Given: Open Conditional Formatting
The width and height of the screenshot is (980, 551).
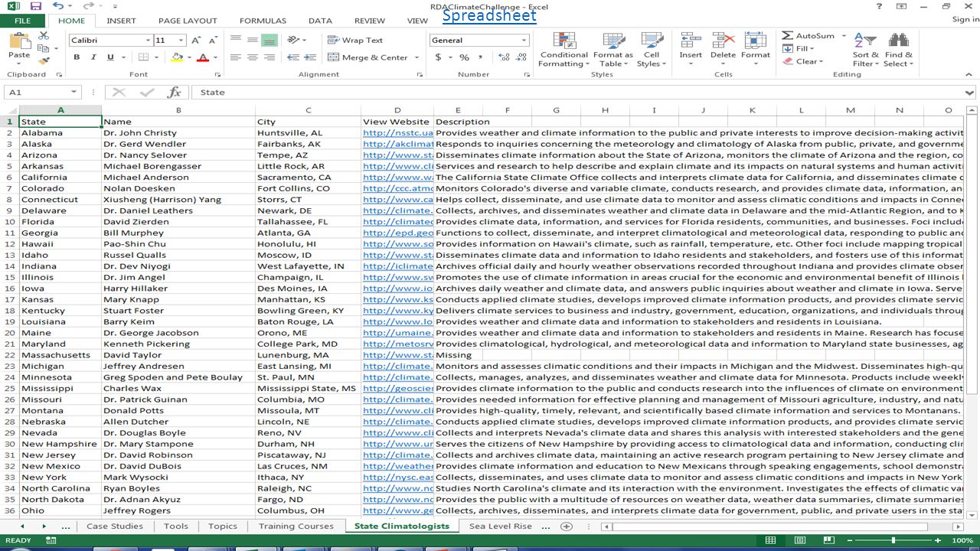Looking at the screenshot, I should point(564,50).
